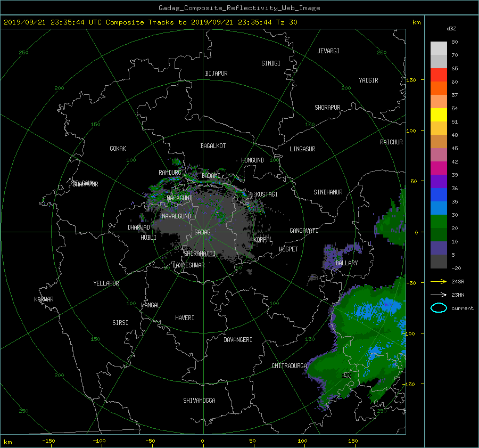Click the GANGAVATI city label
Viewport: 479px width, 448px height.
click(304, 231)
